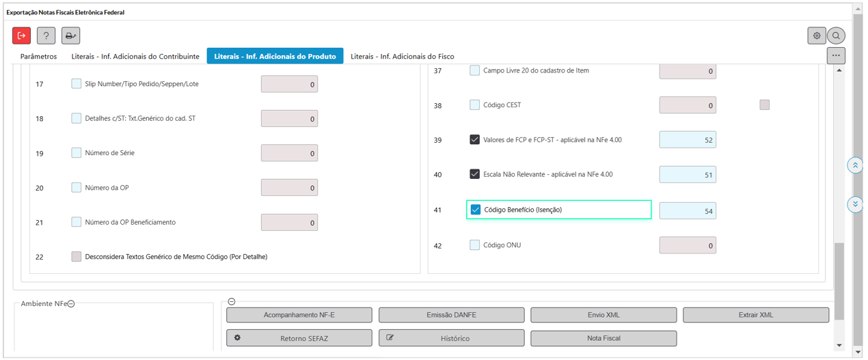Edit the field showing 52
The width and height of the screenshot is (868, 360).
688,140
